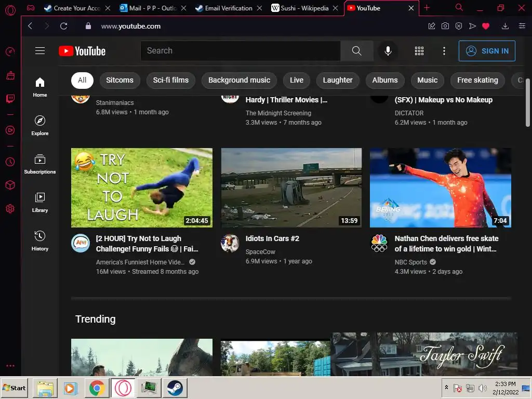
Task: Select the Music filter chip
Action: pos(427,81)
